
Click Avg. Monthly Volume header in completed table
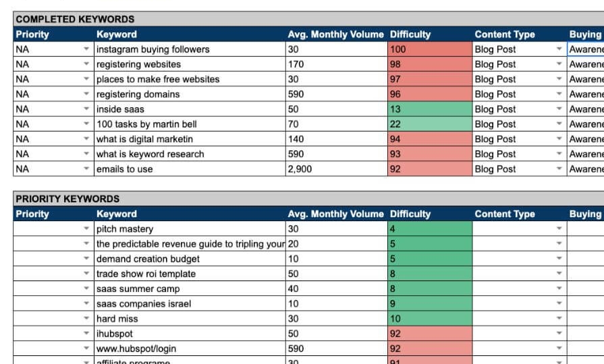335,34
